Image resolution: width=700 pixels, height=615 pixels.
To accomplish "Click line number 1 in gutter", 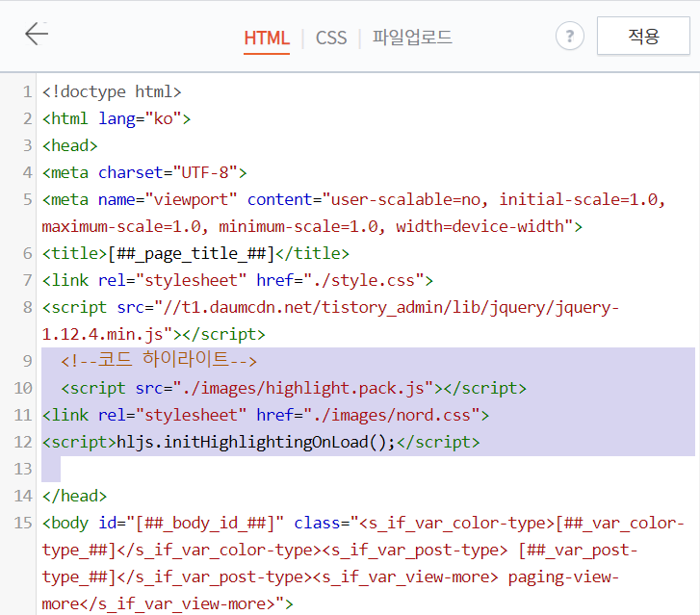I will (x=27, y=92).
